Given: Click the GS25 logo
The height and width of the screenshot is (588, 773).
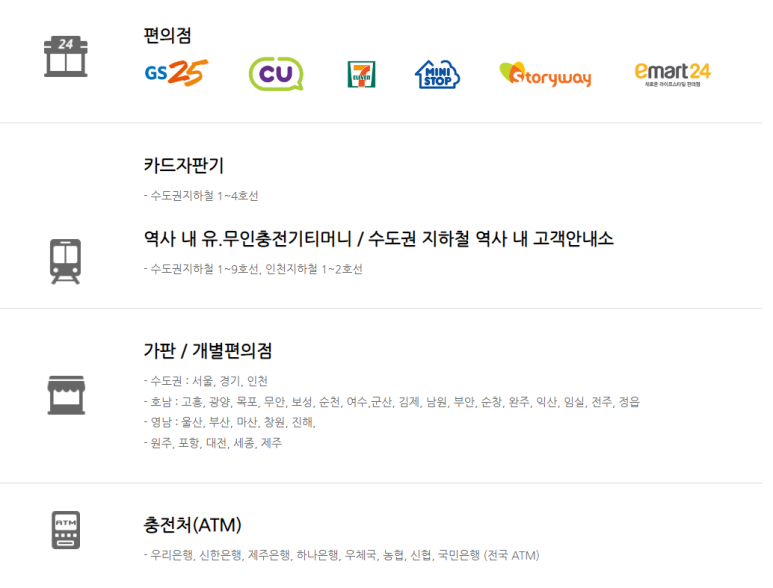Looking at the screenshot, I should 176,73.
